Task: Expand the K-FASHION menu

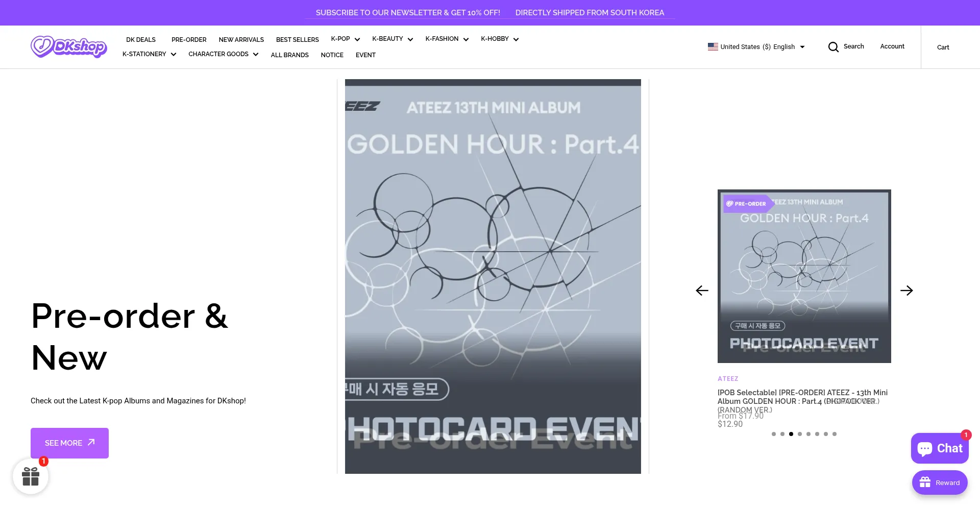Action: (x=447, y=39)
